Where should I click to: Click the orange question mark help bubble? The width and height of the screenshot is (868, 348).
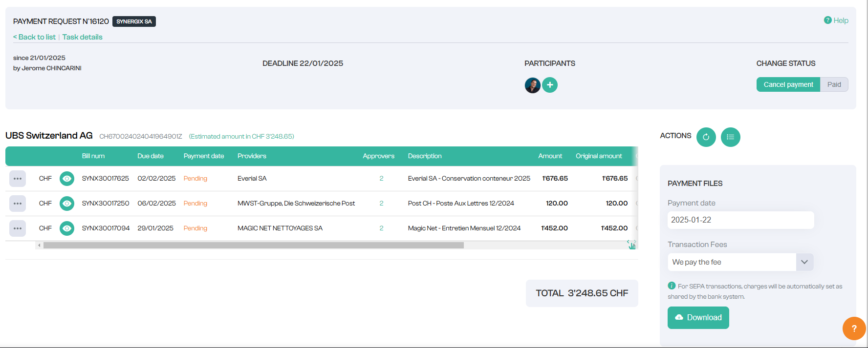click(x=854, y=328)
